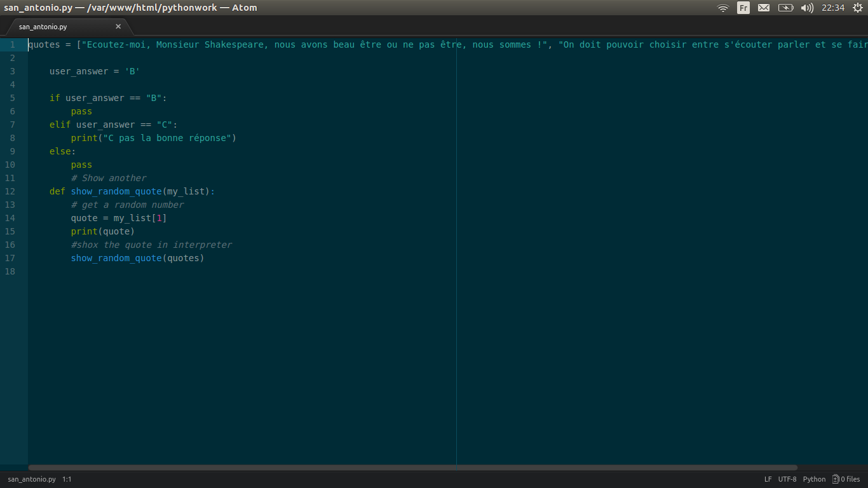
Task: Open the mail envelope indicator
Action: click(x=764, y=8)
